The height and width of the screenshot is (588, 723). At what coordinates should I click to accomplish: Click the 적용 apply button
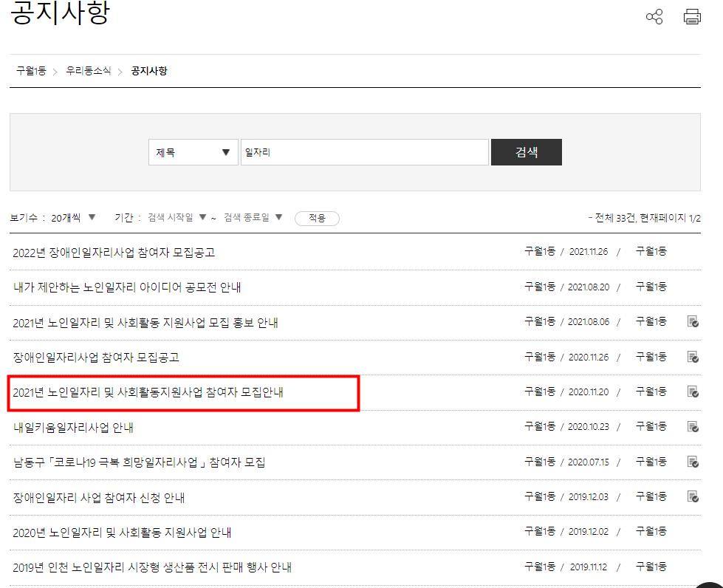pos(317,218)
